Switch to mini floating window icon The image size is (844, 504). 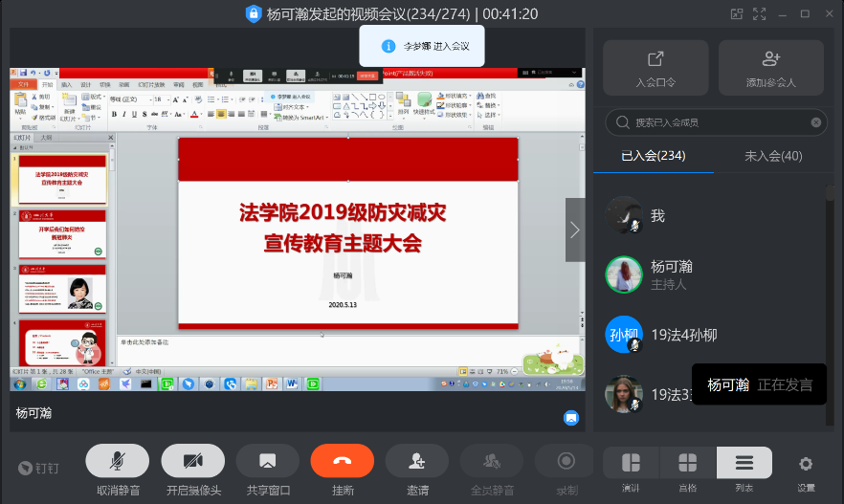click(736, 13)
